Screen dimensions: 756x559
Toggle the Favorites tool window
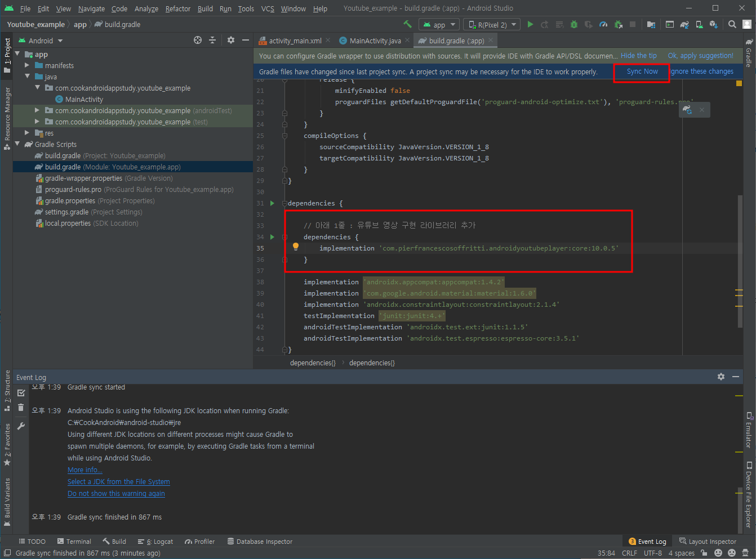pos(7,445)
